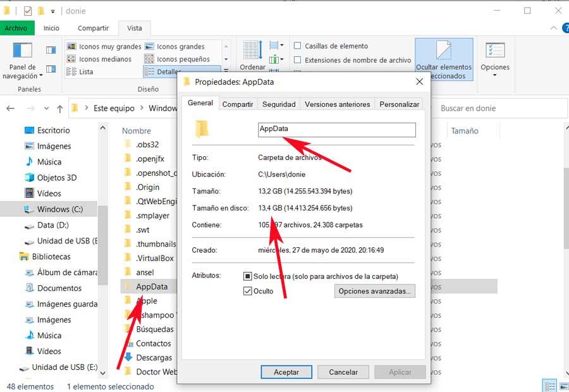Select .openjfx folder
This screenshot has height=392, width=569.
150,159
